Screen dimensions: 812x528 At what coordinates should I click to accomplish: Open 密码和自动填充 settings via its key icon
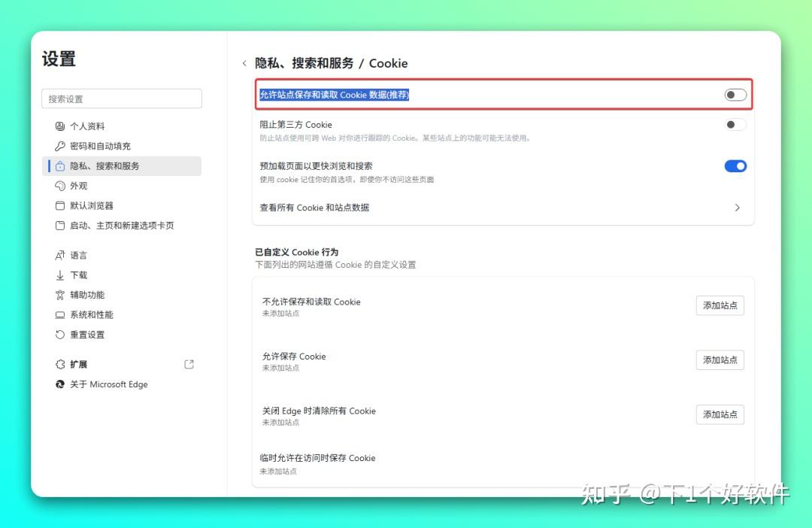[61, 146]
